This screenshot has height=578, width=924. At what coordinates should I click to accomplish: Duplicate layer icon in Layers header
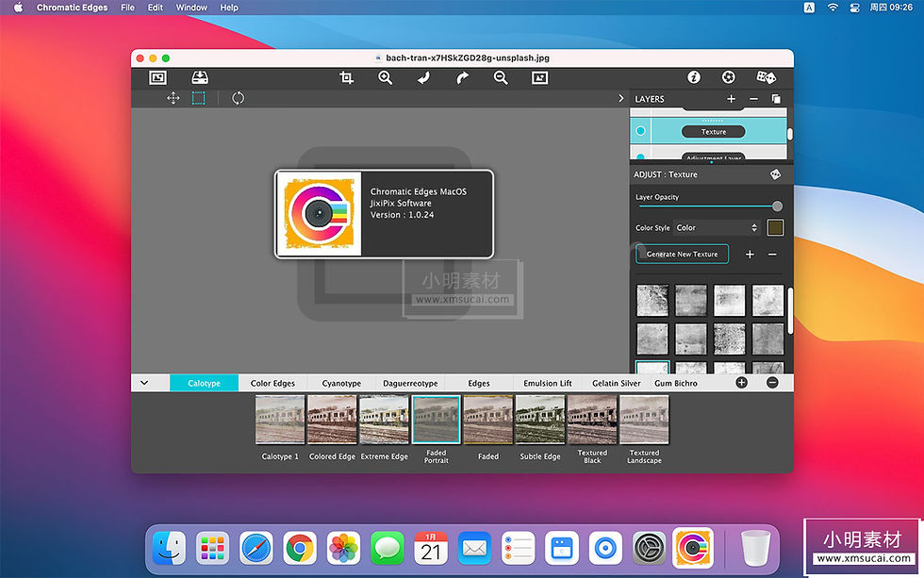(x=776, y=99)
